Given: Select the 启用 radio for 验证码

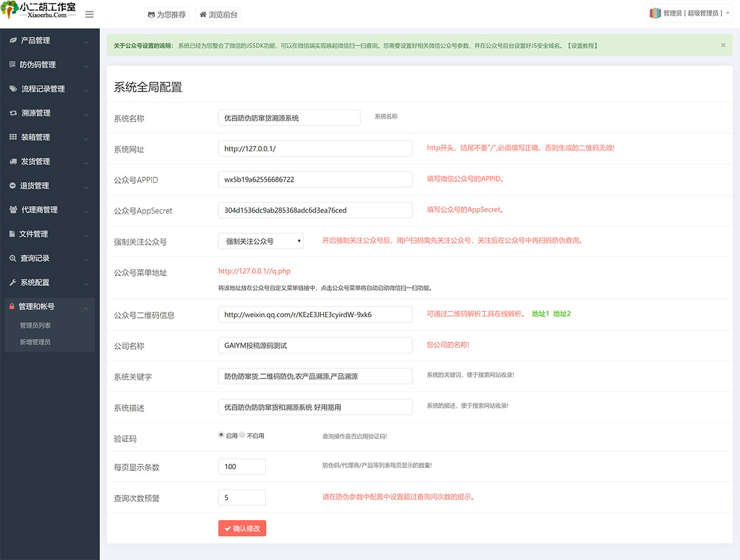Looking at the screenshot, I should (x=222, y=434).
